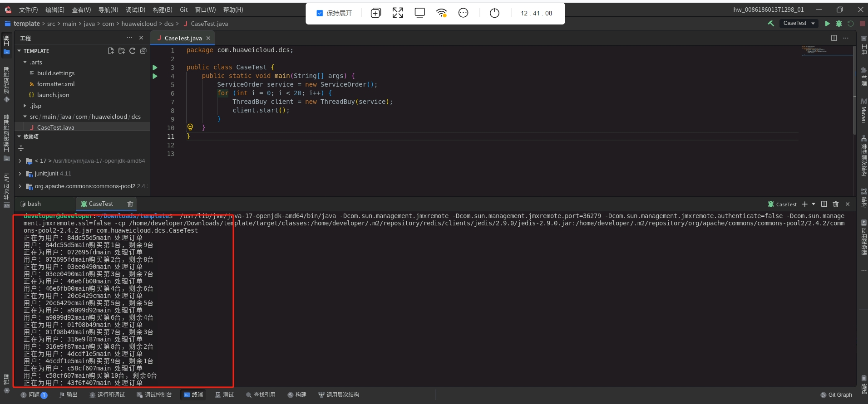The image size is (868, 404).
Task: Stop the running program with the red square
Action: pyautogui.click(x=862, y=24)
